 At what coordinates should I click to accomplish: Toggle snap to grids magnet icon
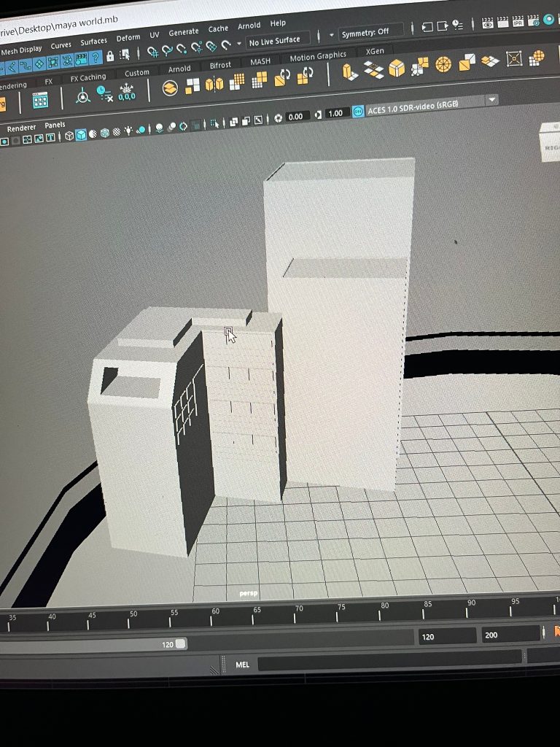click(x=152, y=52)
